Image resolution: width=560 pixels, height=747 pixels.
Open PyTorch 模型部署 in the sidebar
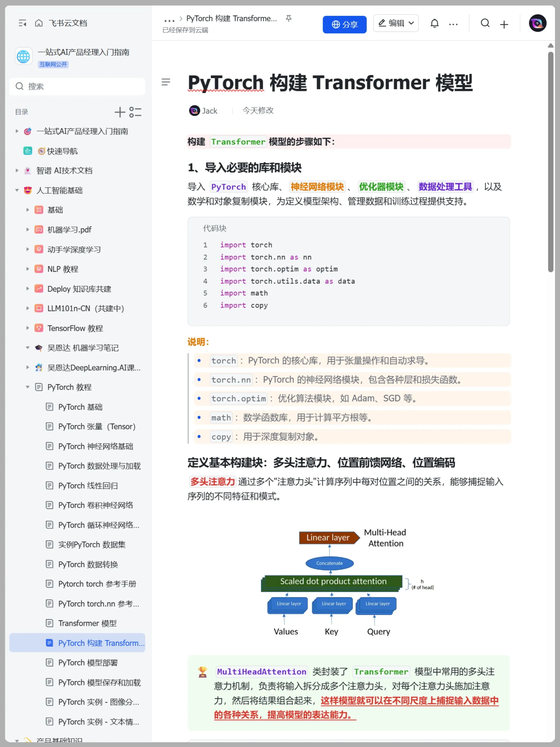pos(88,663)
